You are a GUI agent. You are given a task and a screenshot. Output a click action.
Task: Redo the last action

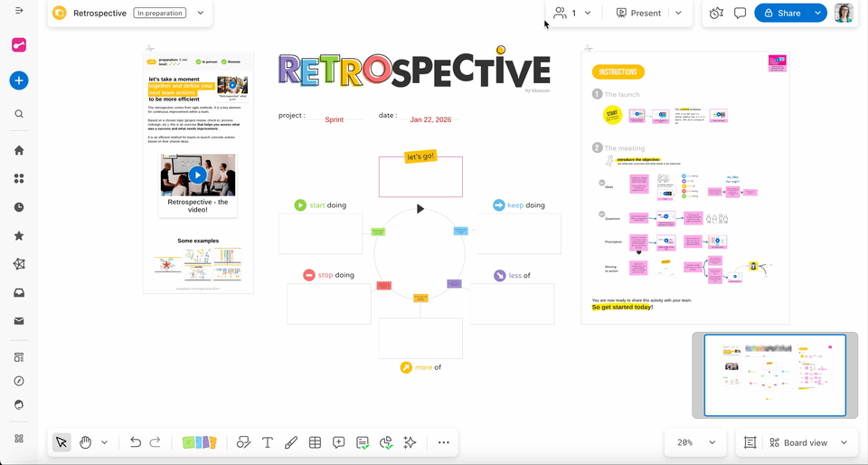click(x=156, y=442)
